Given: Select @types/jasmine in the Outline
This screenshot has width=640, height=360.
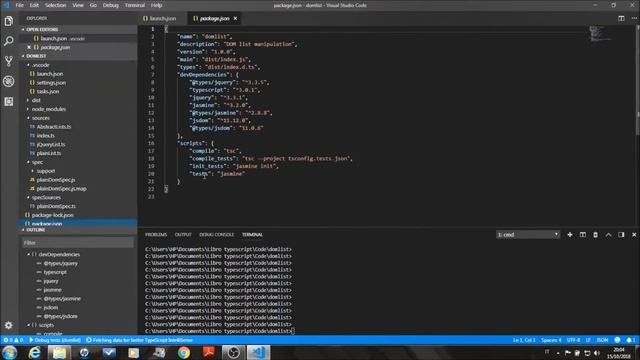Looking at the screenshot, I should pos(62,299).
